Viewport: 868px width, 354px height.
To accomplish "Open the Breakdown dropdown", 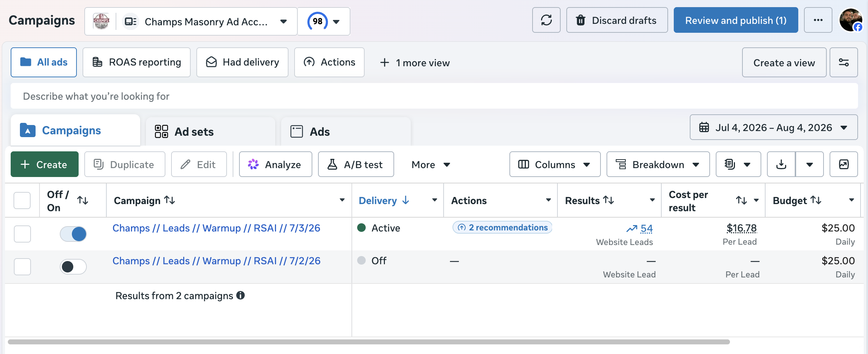I will click(x=658, y=164).
